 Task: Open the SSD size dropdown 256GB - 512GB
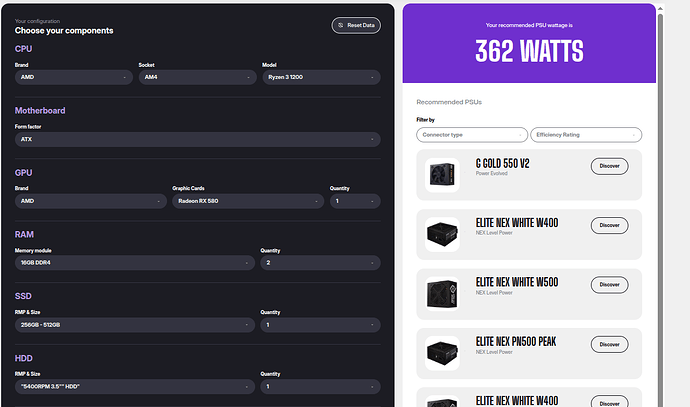click(135, 325)
